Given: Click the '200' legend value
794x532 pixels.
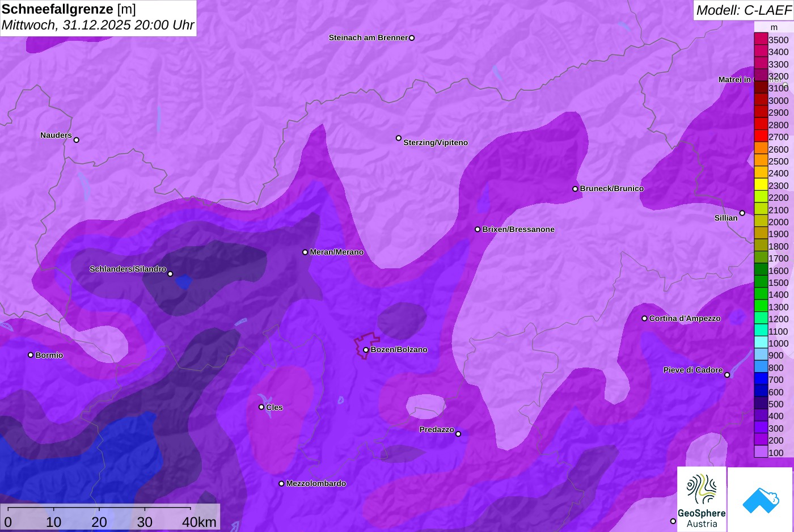Looking at the screenshot, I should click(x=776, y=440).
